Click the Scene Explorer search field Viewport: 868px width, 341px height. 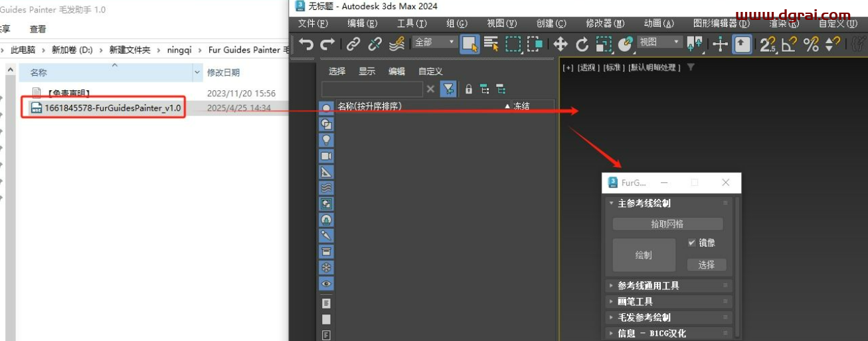pos(372,89)
